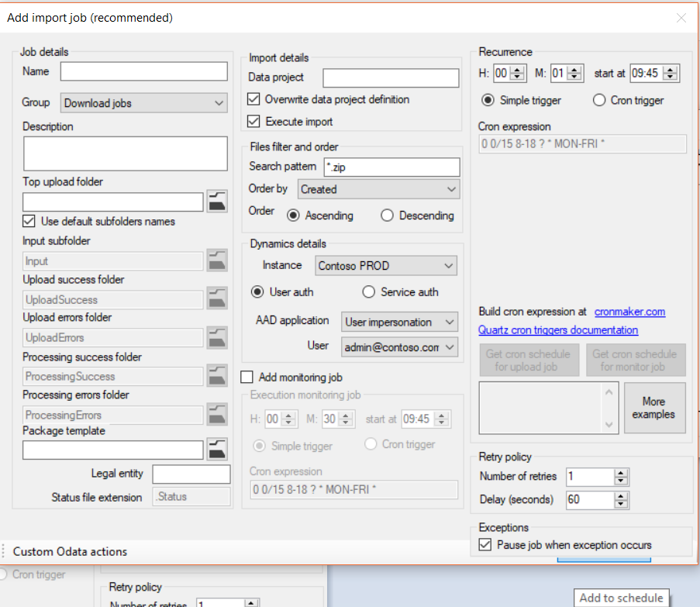Browse for the Top upload folder
This screenshot has height=607, width=700.
[x=217, y=202]
